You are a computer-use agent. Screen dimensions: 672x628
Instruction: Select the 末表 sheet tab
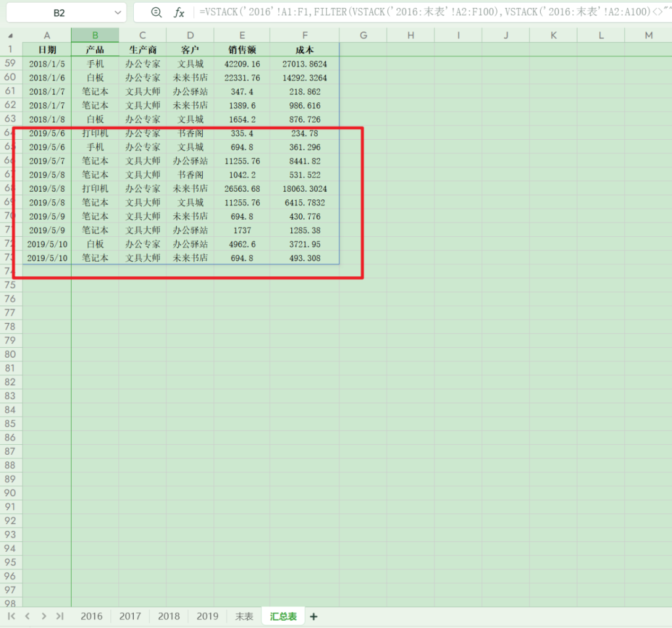(x=244, y=616)
